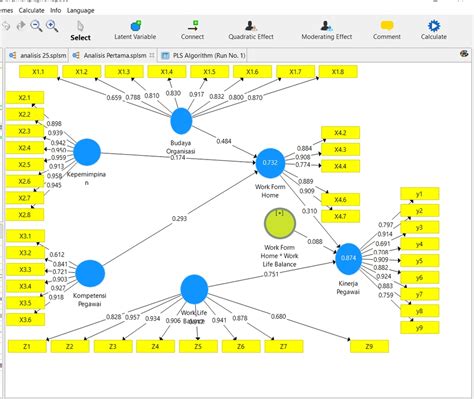Viewport: 474px width, 399px height.
Task: Select indicator box X2.6
Action: 25,181
